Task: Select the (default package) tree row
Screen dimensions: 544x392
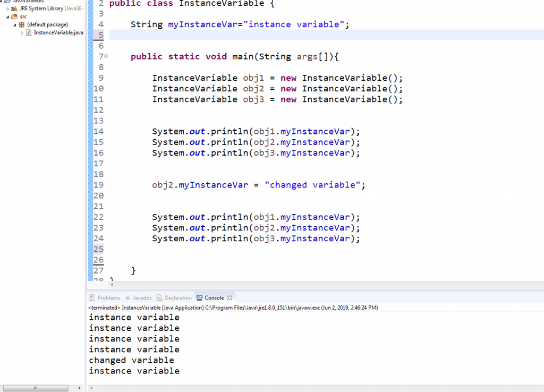Action: coord(47,24)
